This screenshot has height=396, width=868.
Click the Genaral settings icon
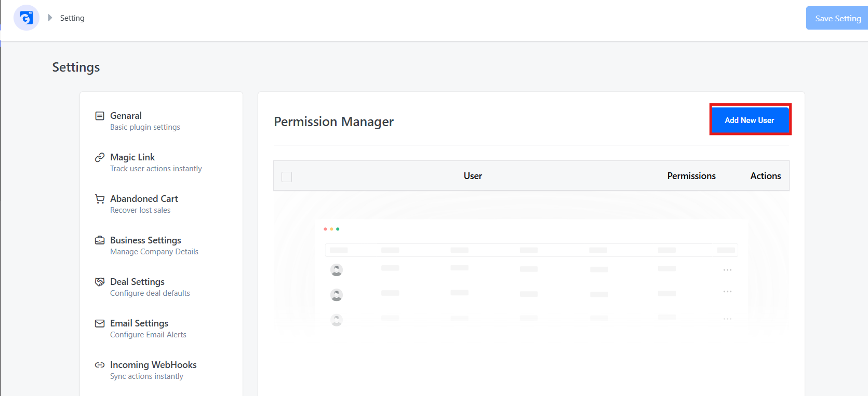pos(100,116)
